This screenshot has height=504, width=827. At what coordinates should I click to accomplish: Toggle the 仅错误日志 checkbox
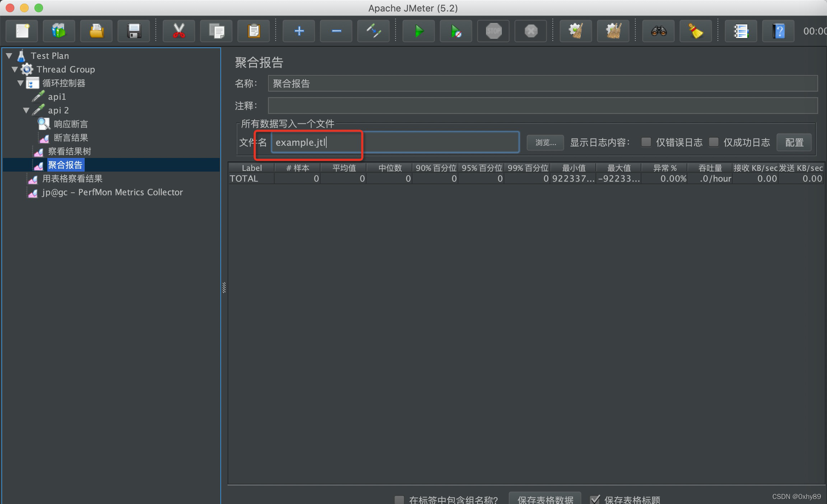(645, 143)
